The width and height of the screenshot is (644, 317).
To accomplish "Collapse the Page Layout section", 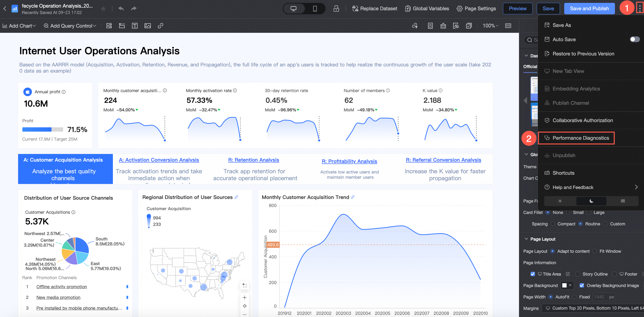I will point(526,239).
